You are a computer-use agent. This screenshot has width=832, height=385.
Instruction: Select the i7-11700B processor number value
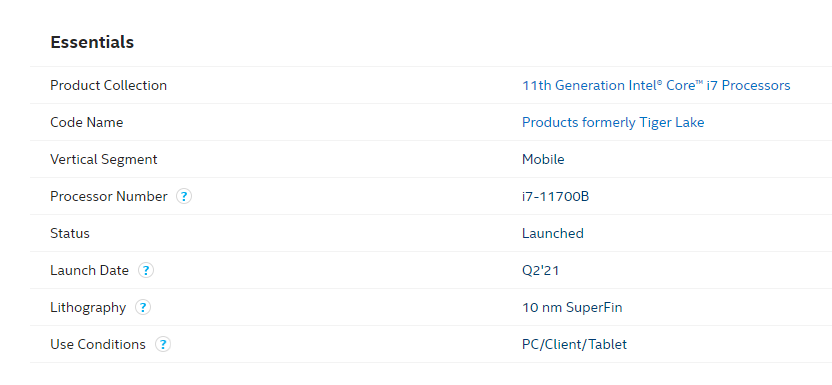[x=556, y=197]
